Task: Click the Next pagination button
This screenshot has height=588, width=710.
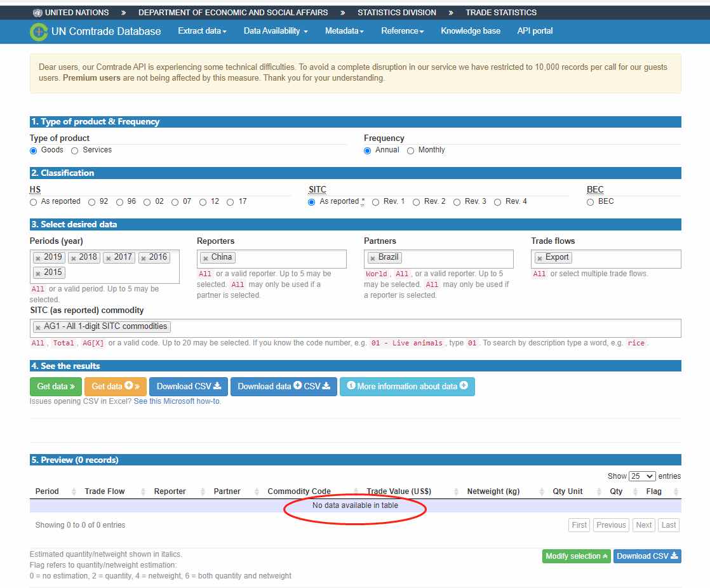Action: 643,525
